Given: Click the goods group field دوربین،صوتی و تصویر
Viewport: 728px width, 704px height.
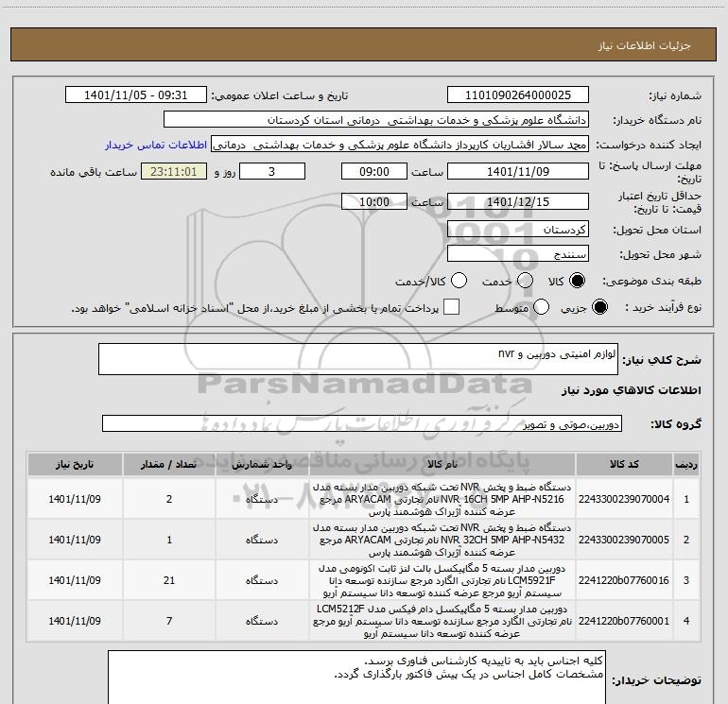Looking at the screenshot, I should [x=362, y=423].
